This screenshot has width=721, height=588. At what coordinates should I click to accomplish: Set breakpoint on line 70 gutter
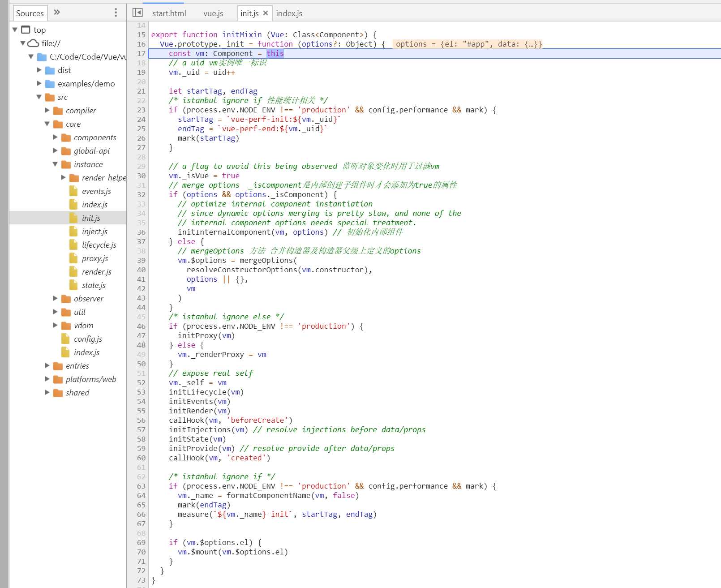click(x=141, y=552)
